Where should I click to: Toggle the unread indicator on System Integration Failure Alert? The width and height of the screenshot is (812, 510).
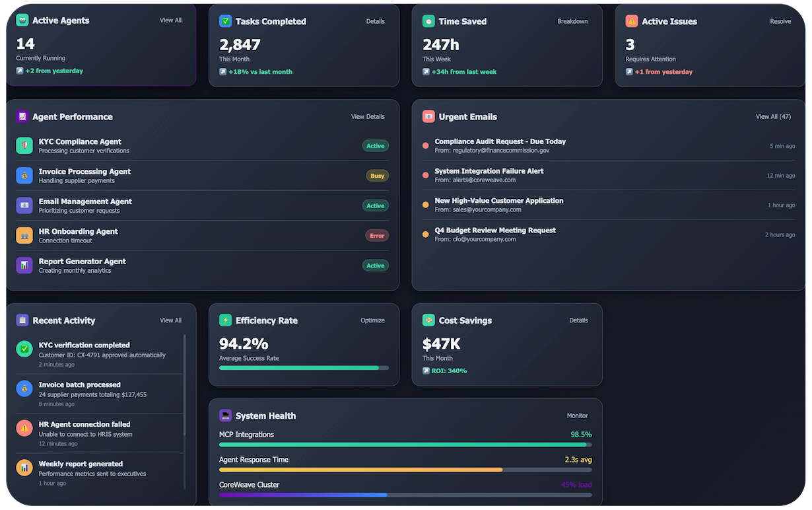[x=425, y=176]
